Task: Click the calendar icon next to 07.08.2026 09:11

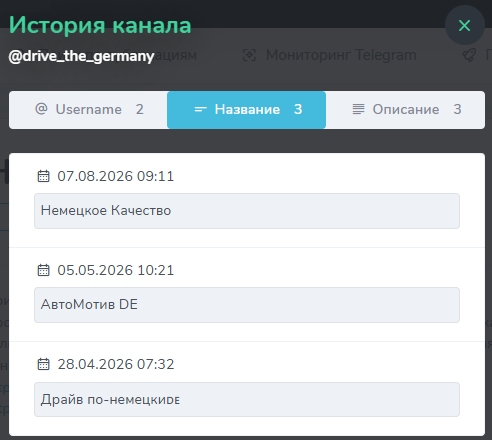Action: tap(43, 176)
